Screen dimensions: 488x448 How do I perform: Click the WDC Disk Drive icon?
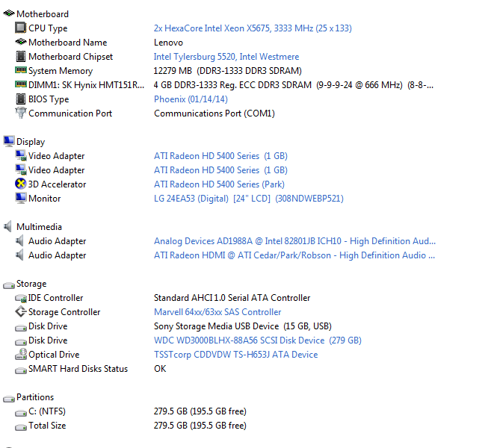[20, 342]
